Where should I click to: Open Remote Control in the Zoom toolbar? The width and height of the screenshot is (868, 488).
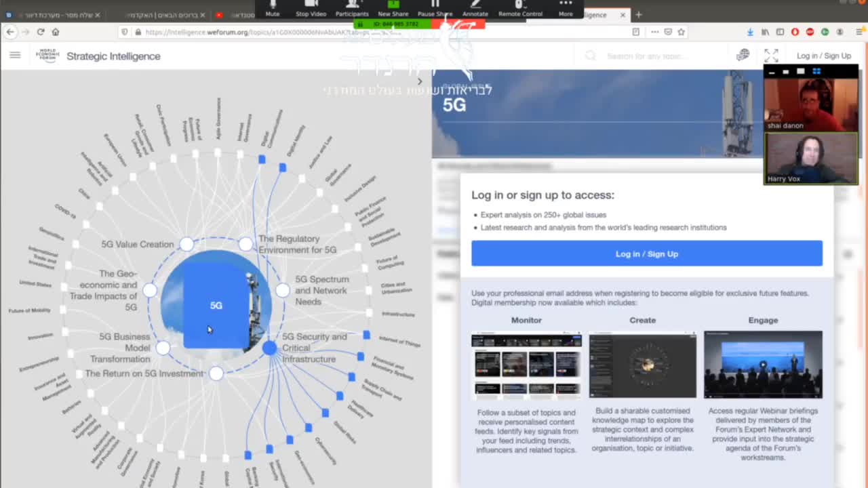pos(520,8)
